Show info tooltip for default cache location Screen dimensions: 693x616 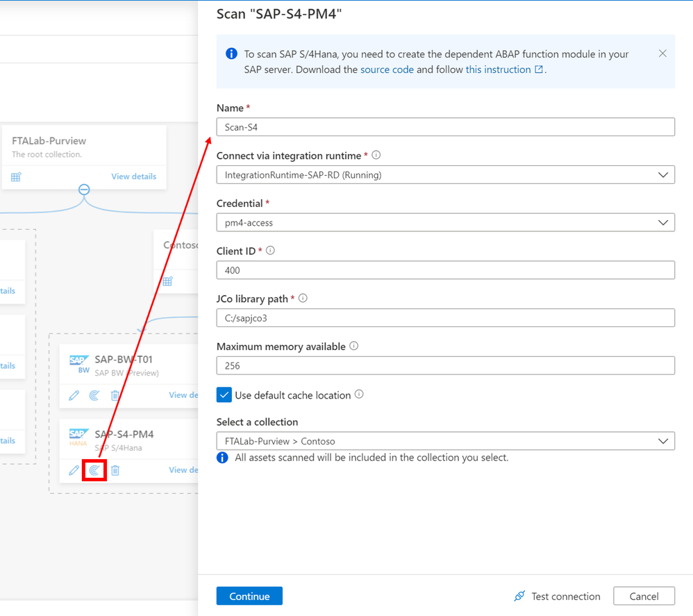(x=359, y=394)
